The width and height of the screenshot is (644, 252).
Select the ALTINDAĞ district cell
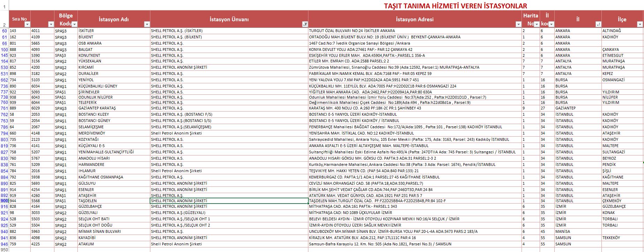[622, 31]
